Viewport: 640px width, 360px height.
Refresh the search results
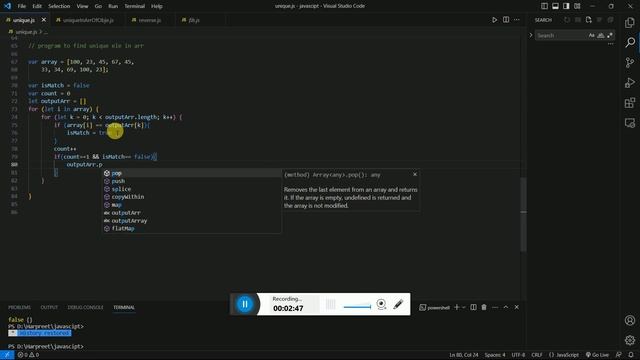[567, 20]
